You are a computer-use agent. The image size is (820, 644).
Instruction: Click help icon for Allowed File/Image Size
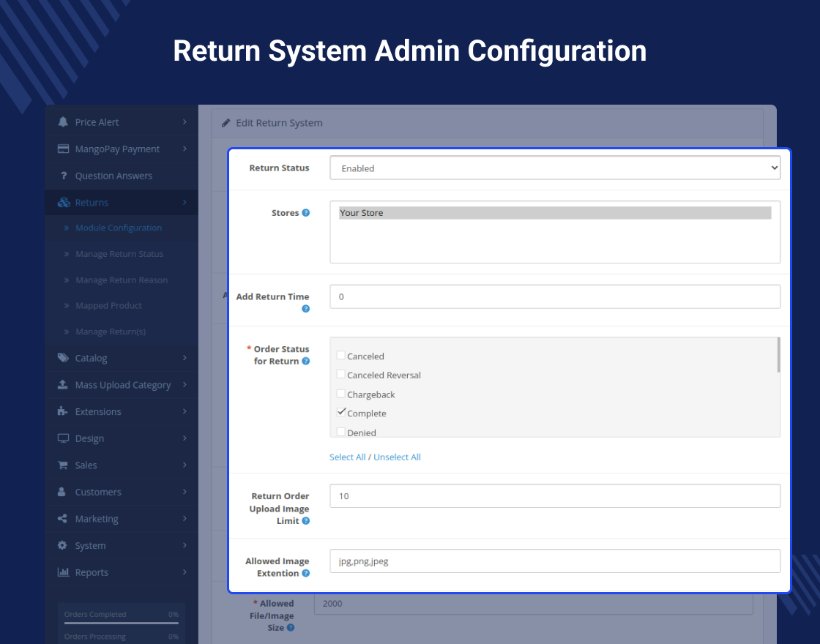(x=291, y=628)
